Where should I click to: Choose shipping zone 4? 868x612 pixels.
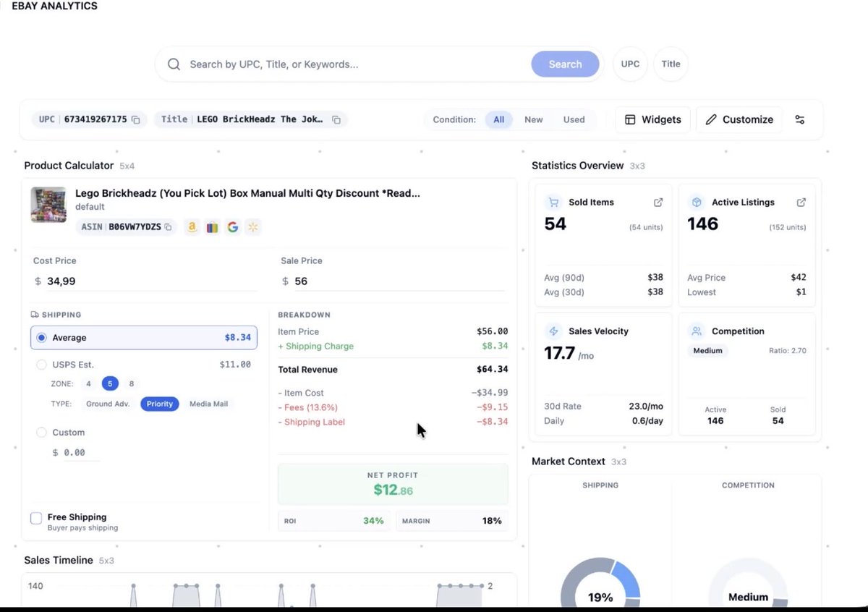tap(89, 384)
